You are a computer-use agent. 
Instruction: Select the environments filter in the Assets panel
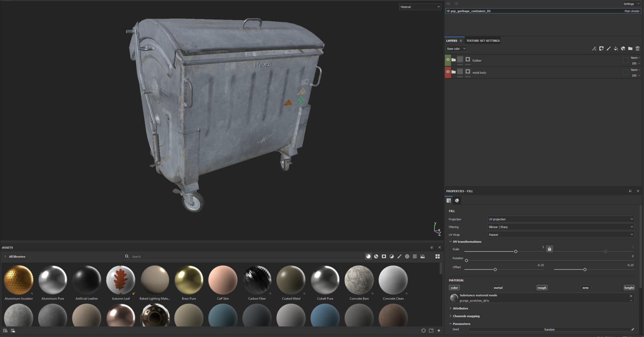coord(423,256)
